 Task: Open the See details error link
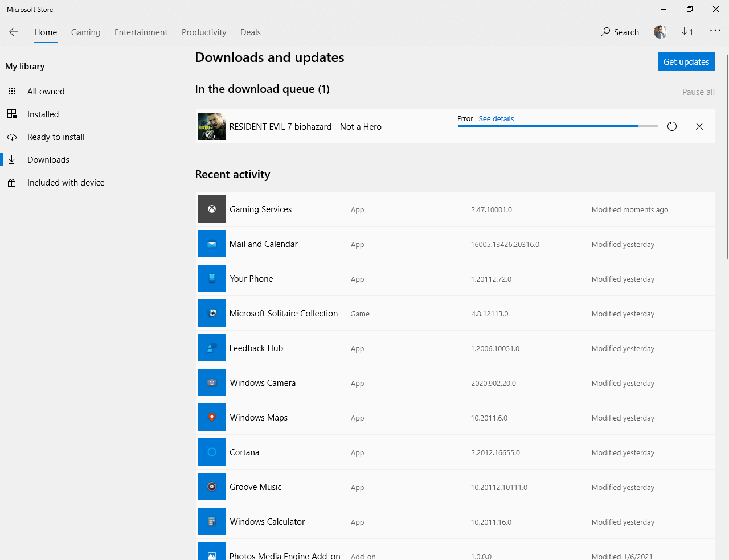pyautogui.click(x=496, y=118)
